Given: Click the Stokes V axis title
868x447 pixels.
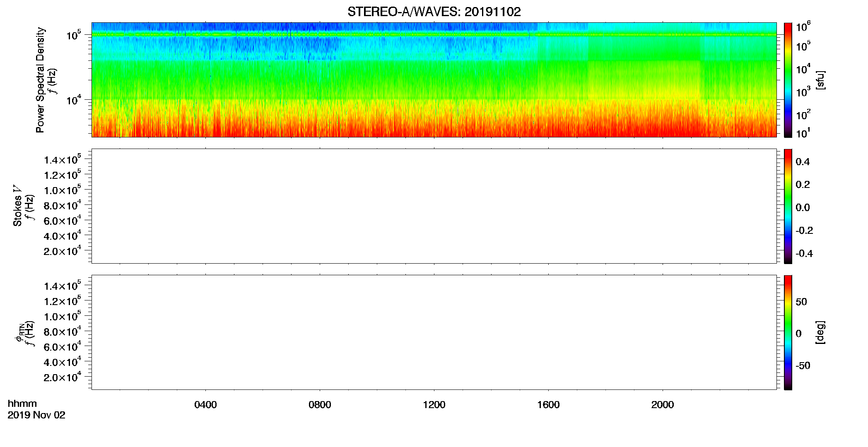Looking at the screenshot, I should coord(17,206).
